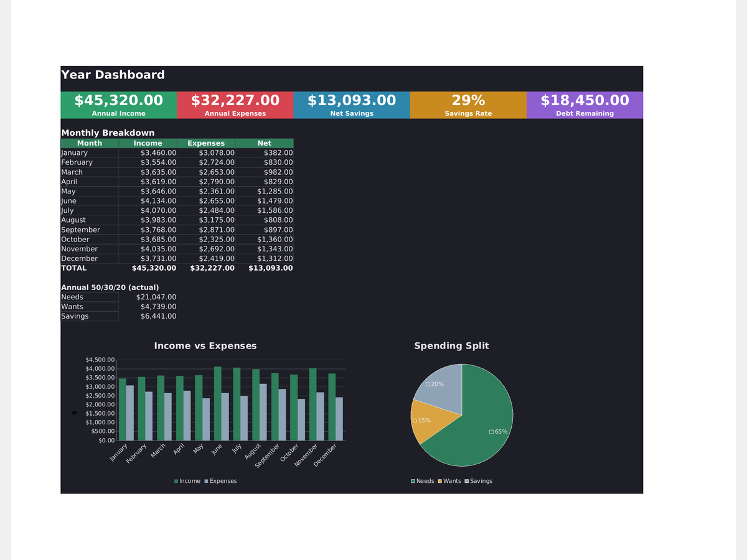The width and height of the screenshot is (747, 560).
Task: Click the Needs legend entry in pie chart
Action: [423, 481]
